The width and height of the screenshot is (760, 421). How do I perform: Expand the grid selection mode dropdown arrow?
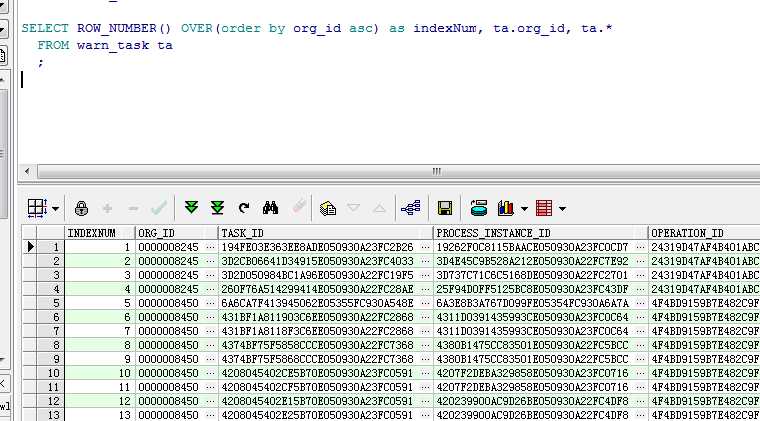click(55, 209)
